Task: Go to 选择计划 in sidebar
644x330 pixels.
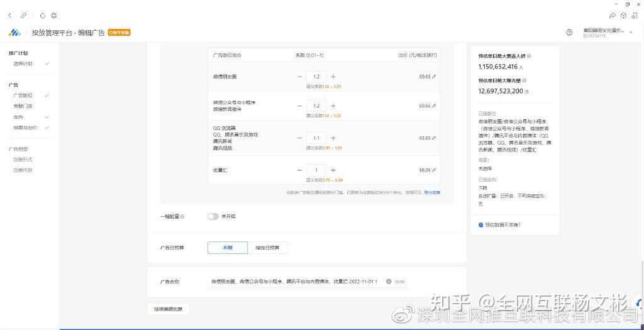Action: point(23,64)
